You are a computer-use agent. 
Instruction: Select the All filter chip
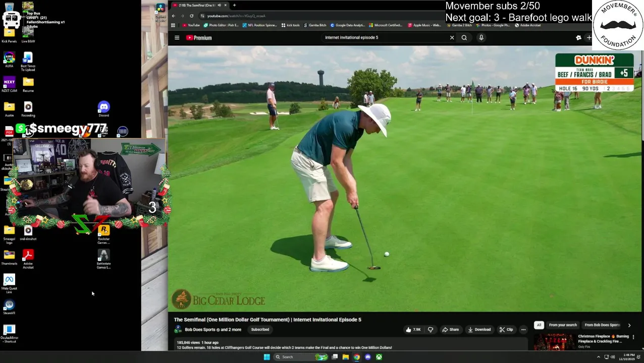539,325
